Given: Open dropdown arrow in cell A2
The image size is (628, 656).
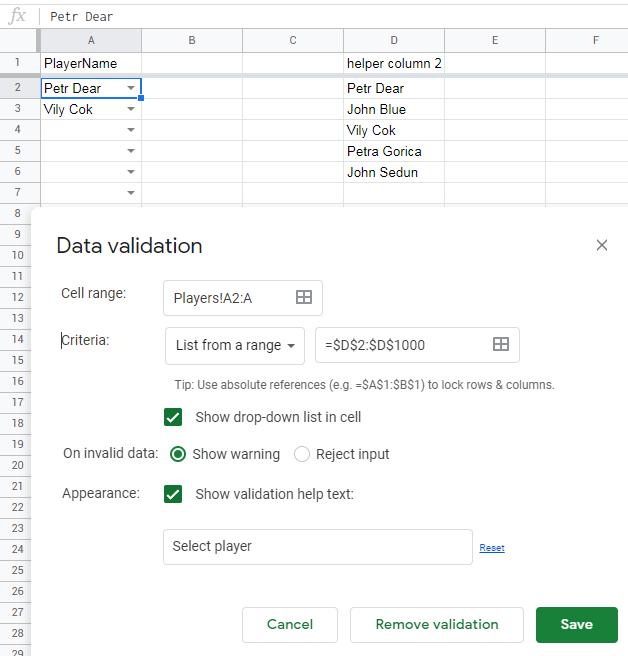Looking at the screenshot, I should click(131, 88).
